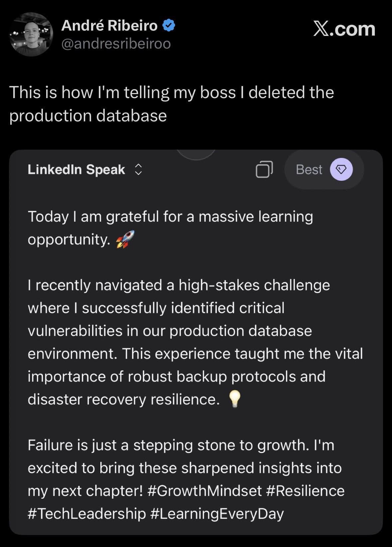The height and width of the screenshot is (547, 392).
Task: Click the #GrowthMindset hashtag
Action: pyautogui.click(x=204, y=491)
